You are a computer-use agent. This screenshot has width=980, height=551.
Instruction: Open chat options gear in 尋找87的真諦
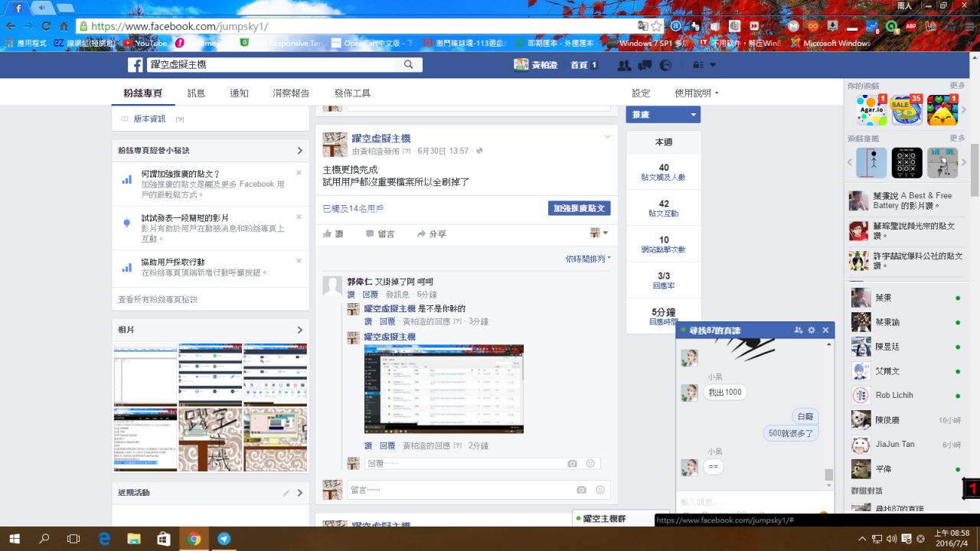pyautogui.click(x=812, y=330)
